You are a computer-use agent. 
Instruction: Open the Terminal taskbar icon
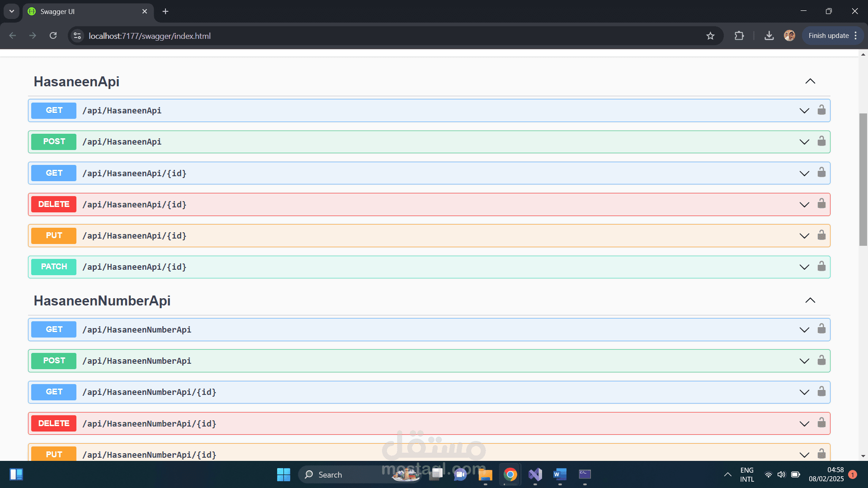[x=585, y=474]
